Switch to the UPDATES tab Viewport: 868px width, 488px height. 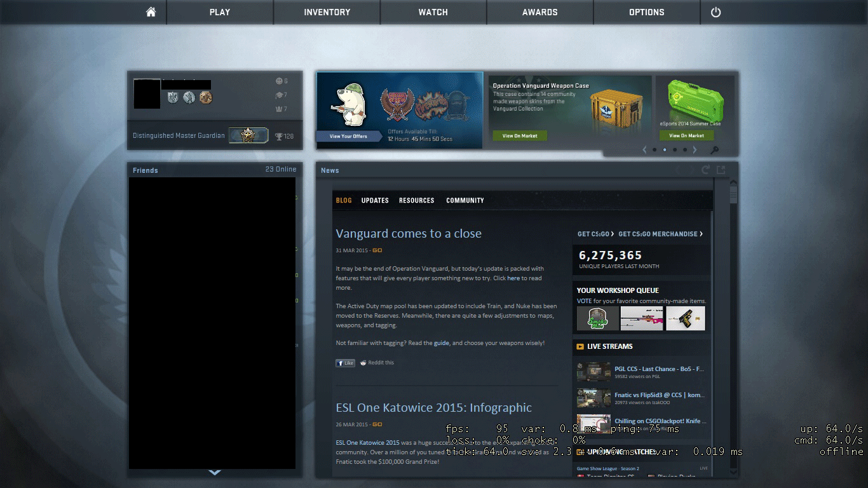coord(375,200)
